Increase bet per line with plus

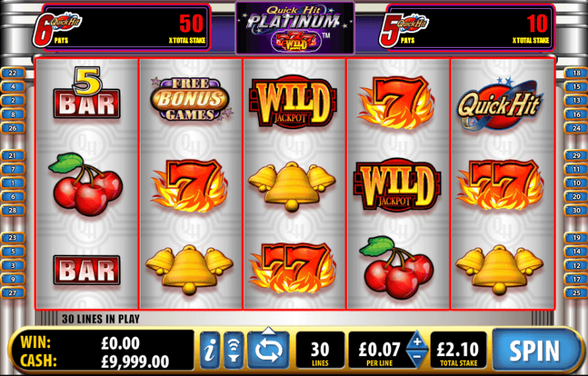tap(417, 341)
